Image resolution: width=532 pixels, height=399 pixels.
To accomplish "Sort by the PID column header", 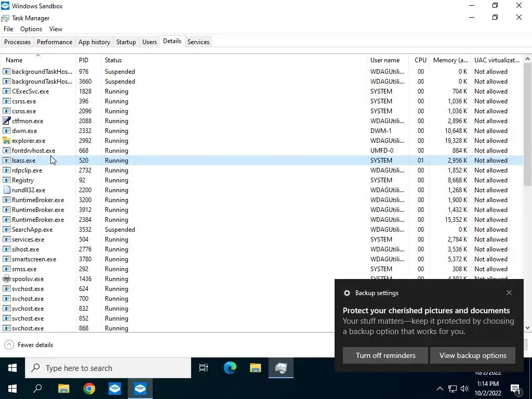I will tap(88, 60).
